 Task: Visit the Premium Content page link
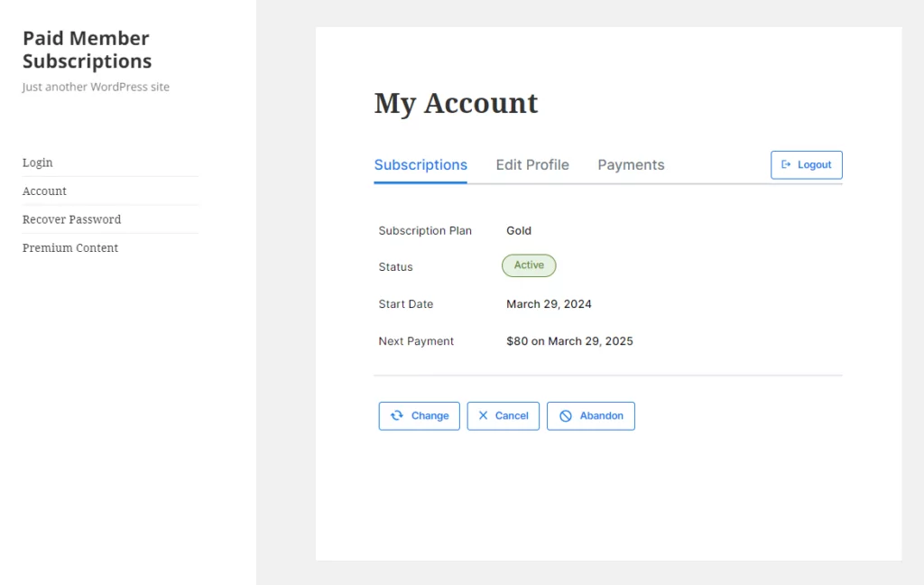click(x=70, y=248)
